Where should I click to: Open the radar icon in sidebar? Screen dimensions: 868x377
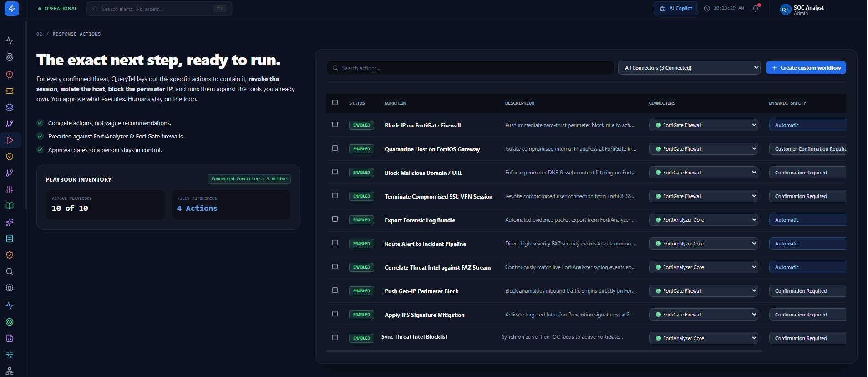tap(10, 57)
